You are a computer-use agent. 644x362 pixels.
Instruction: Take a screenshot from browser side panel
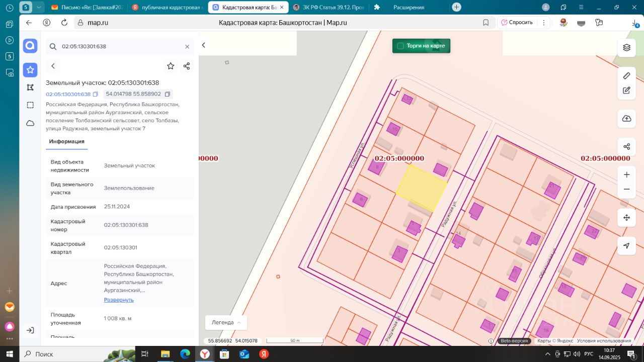(10, 72)
